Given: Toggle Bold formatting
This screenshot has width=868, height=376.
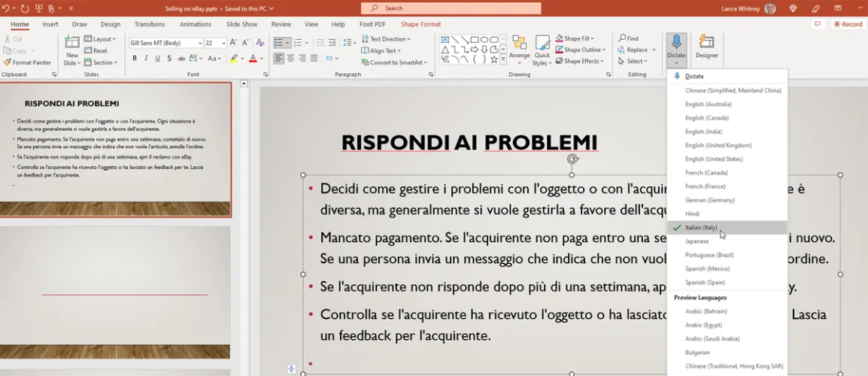Looking at the screenshot, I should pos(133,59).
